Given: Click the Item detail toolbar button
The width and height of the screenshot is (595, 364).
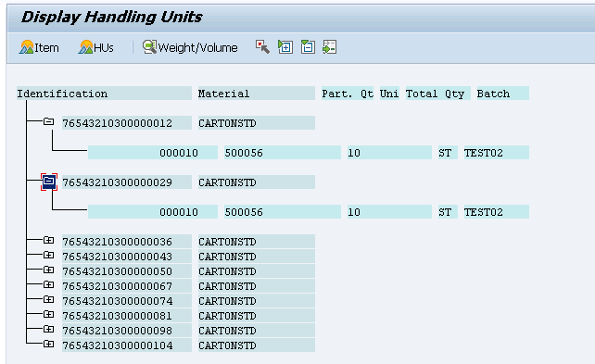Looking at the screenshot, I should click(x=39, y=47).
